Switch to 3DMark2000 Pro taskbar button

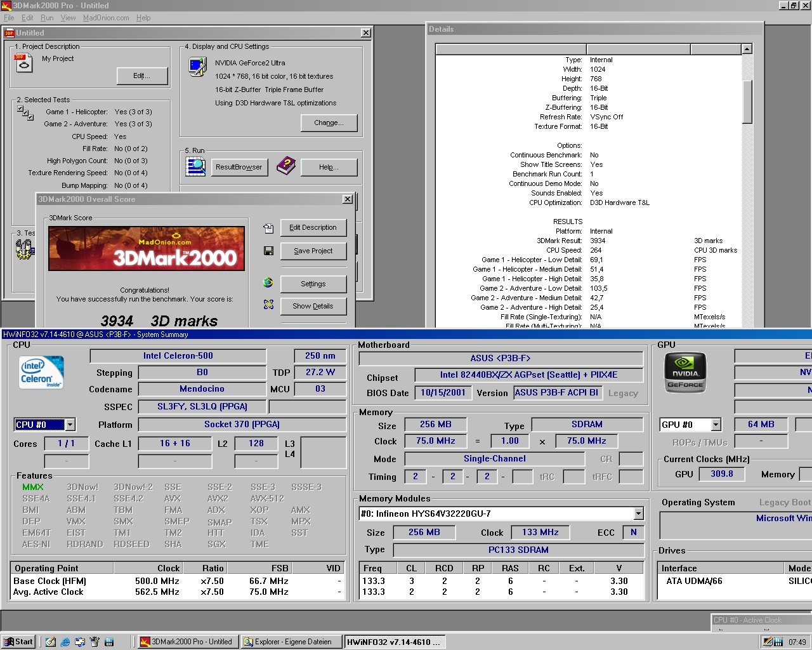(x=188, y=642)
